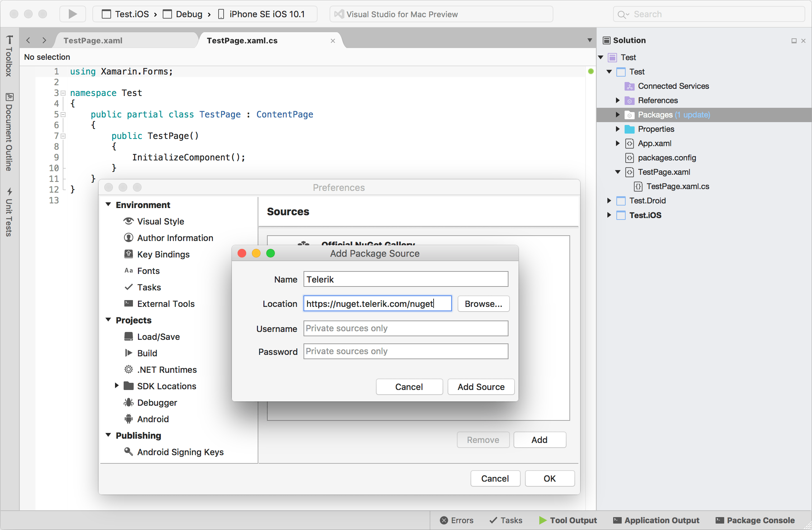Viewport: 812px width, 530px height.
Task: Change the Debug configuration selector
Action: (x=183, y=14)
